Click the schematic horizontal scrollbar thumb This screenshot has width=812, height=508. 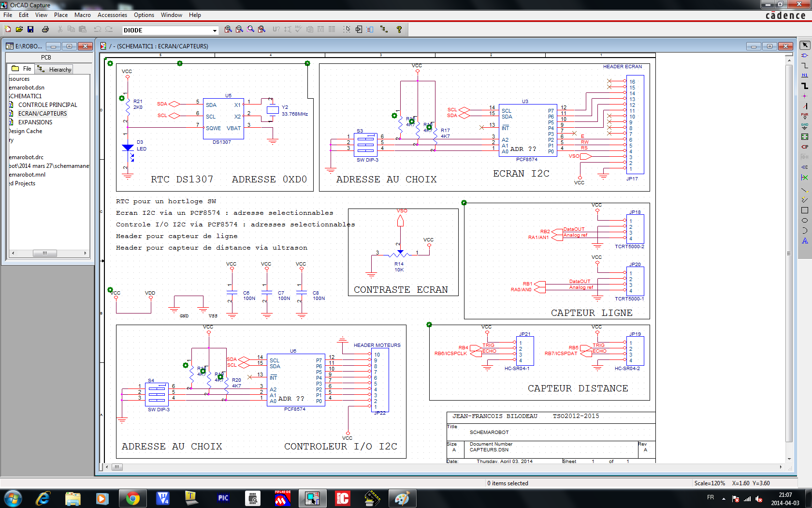pos(117,467)
